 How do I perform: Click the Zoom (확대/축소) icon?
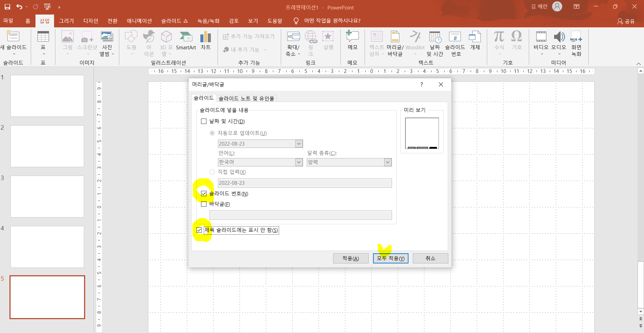pos(293,43)
